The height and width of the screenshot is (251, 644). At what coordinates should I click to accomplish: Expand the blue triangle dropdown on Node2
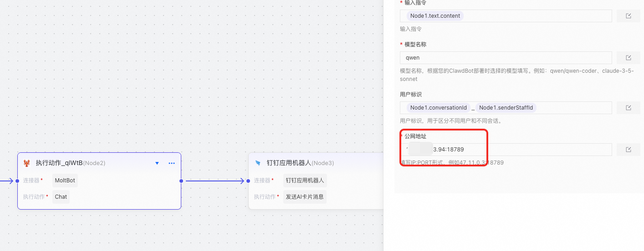tap(157, 163)
